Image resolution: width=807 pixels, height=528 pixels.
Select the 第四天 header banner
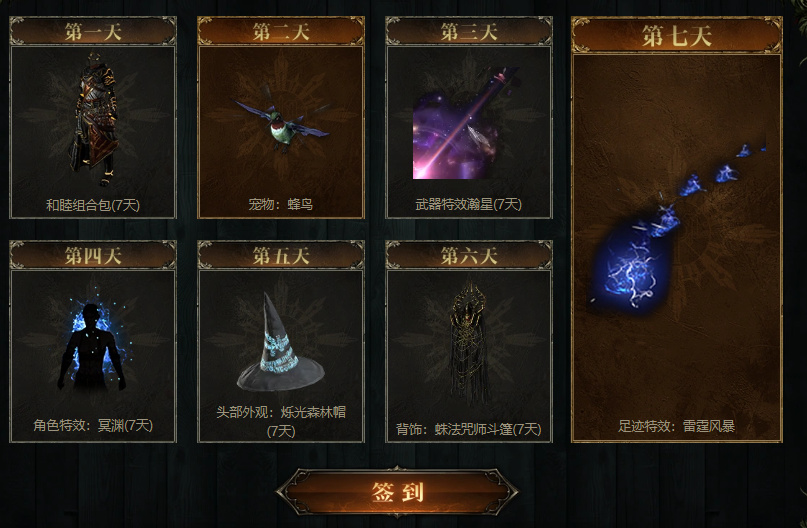click(93, 256)
